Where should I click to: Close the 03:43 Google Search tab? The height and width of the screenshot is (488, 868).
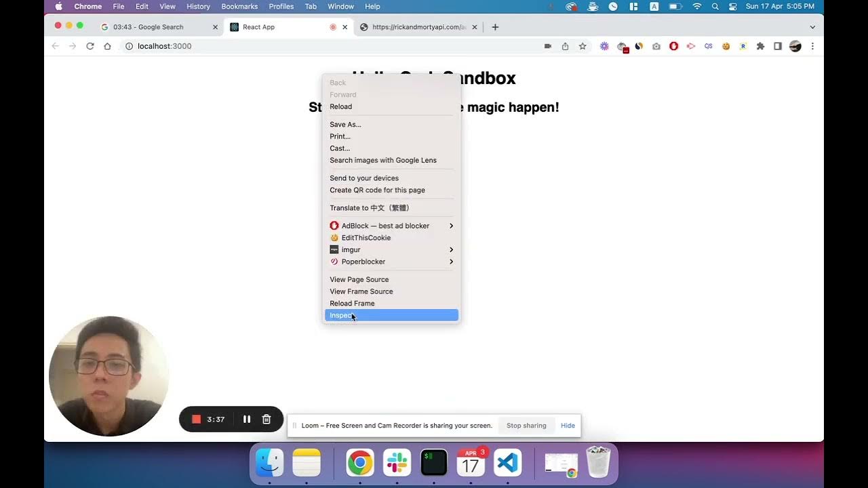pos(216,27)
